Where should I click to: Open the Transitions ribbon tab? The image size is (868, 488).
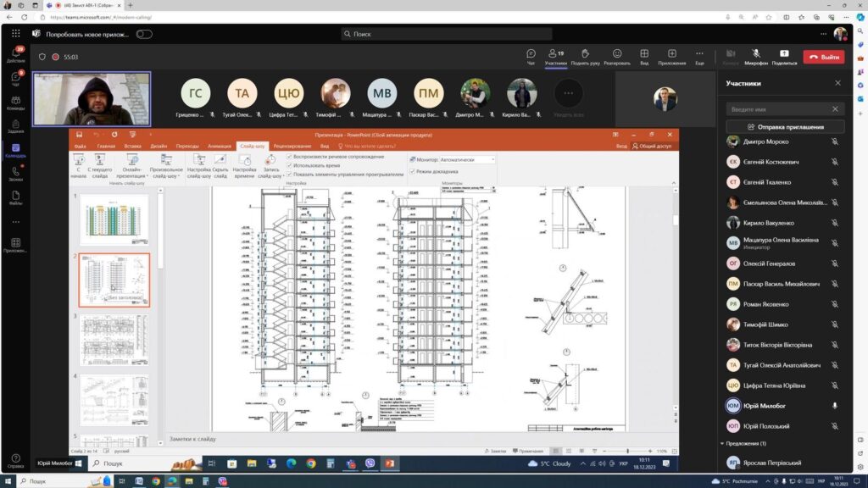pyautogui.click(x=187, y=146)
